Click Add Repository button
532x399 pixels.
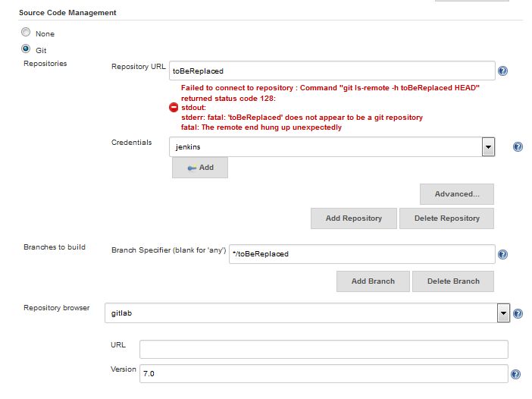click(x=354, y=218)
